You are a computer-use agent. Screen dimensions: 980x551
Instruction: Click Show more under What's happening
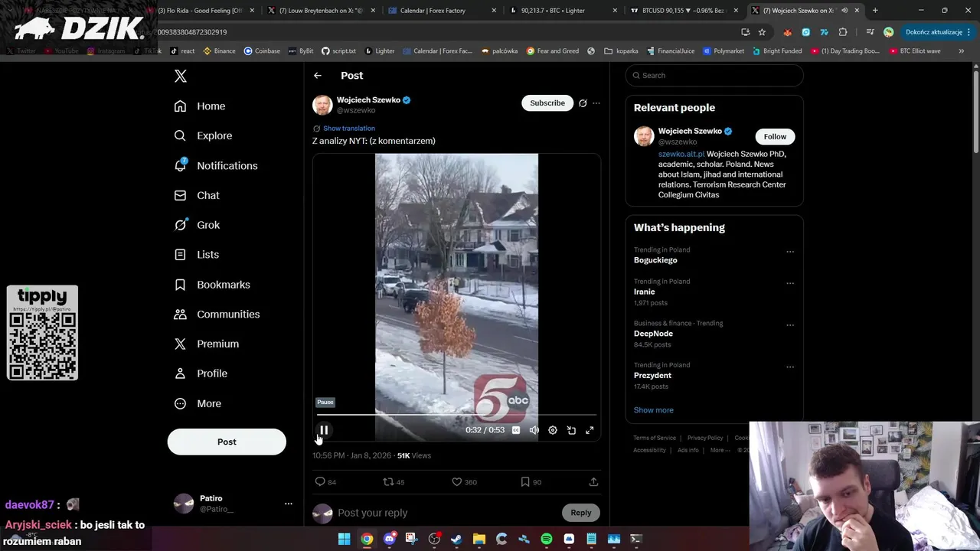654,410
